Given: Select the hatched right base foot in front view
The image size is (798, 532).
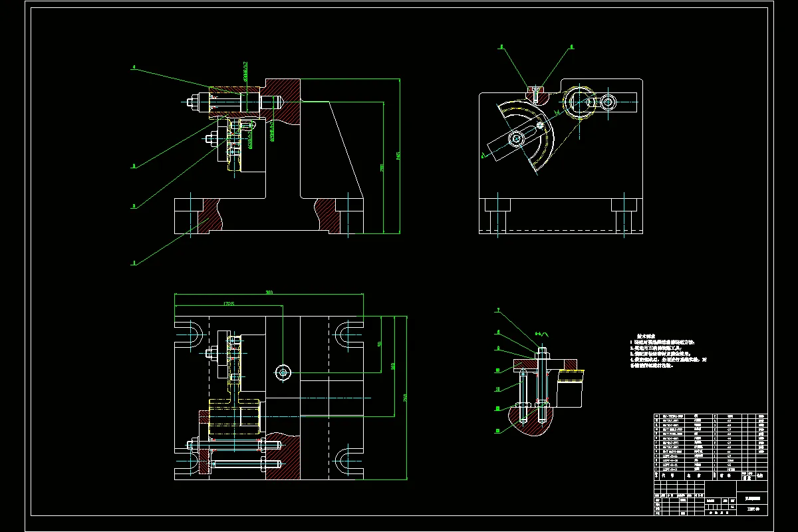Looking at the screenshot, I should [x=327, y=215].
